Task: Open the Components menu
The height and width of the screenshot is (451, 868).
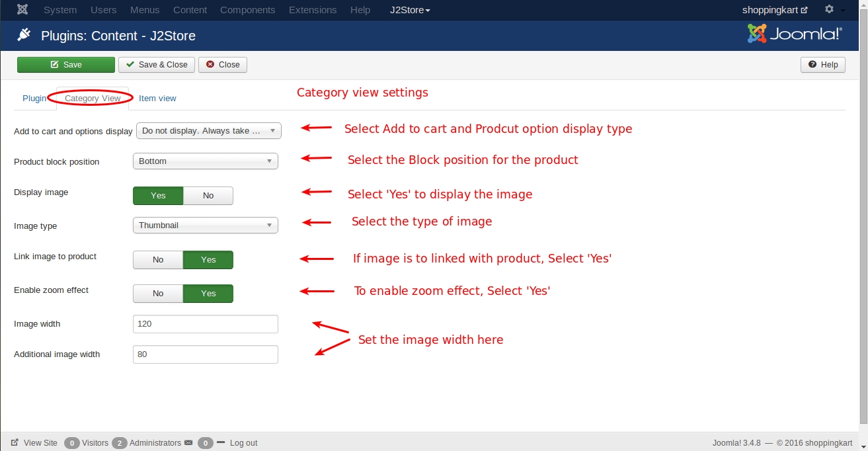Action: tap(248, 10)
